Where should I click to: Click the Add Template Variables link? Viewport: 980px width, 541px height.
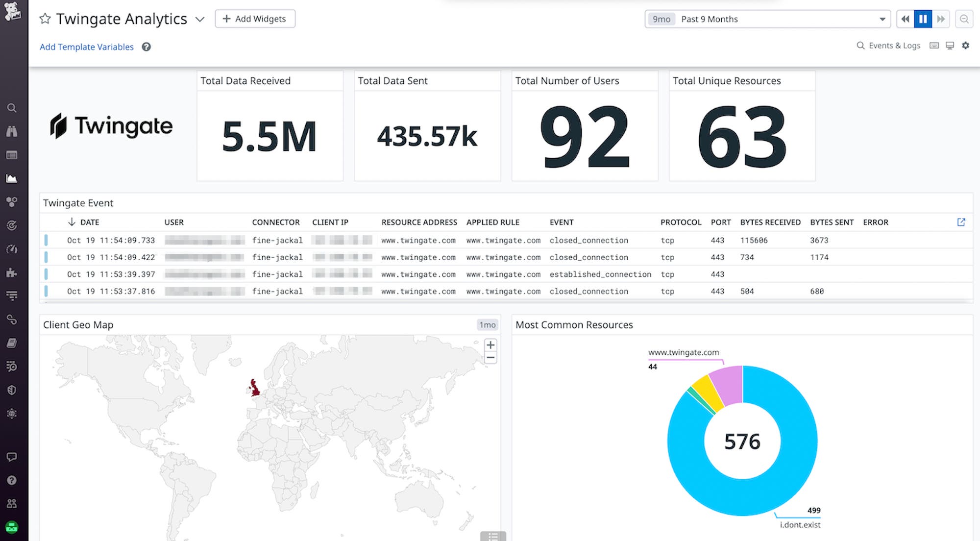86,47
